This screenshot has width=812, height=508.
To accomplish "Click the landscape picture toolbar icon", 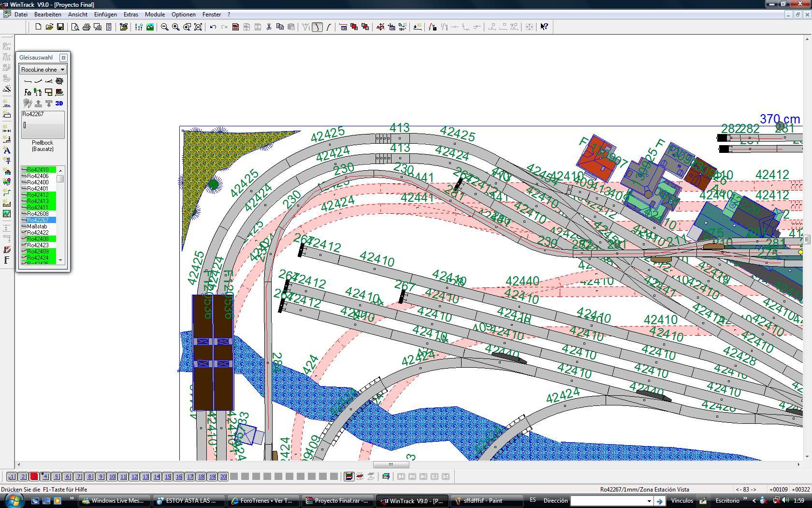I will pos(150,27).
